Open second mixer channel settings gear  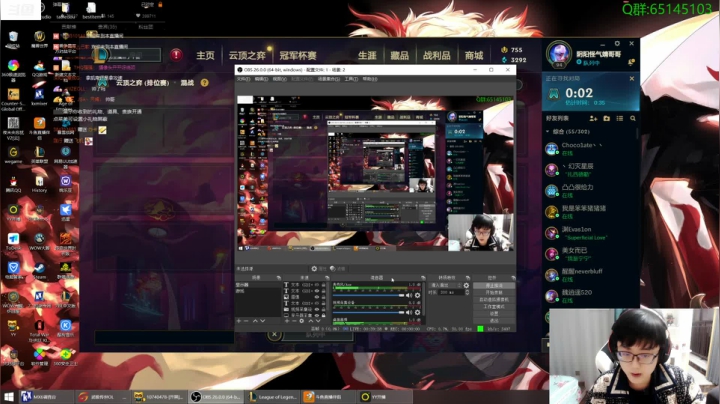417,313
